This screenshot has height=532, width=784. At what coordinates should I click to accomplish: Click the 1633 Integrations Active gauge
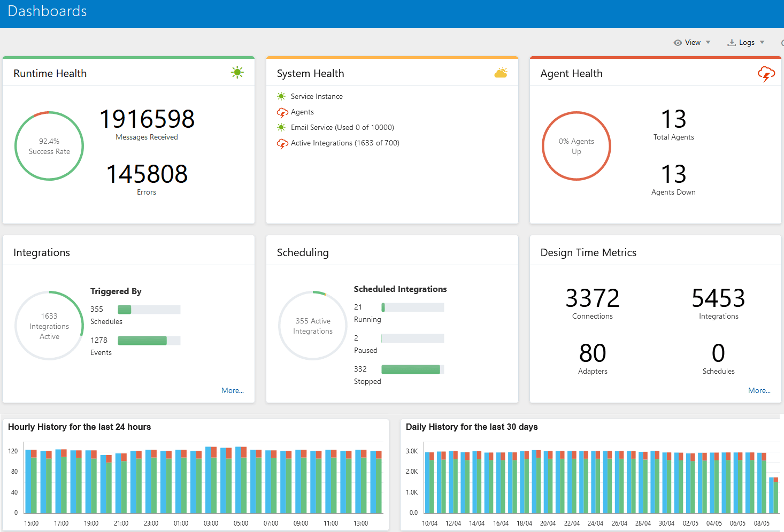tap(49, 326)
